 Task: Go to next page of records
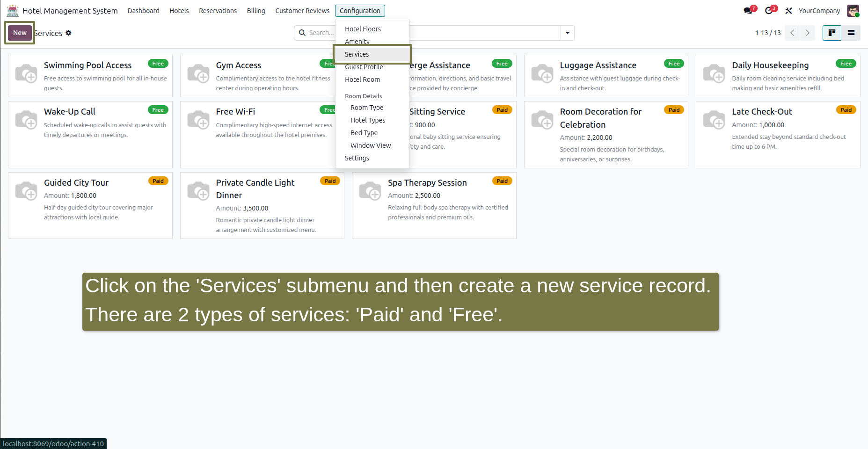click(808, 33)
